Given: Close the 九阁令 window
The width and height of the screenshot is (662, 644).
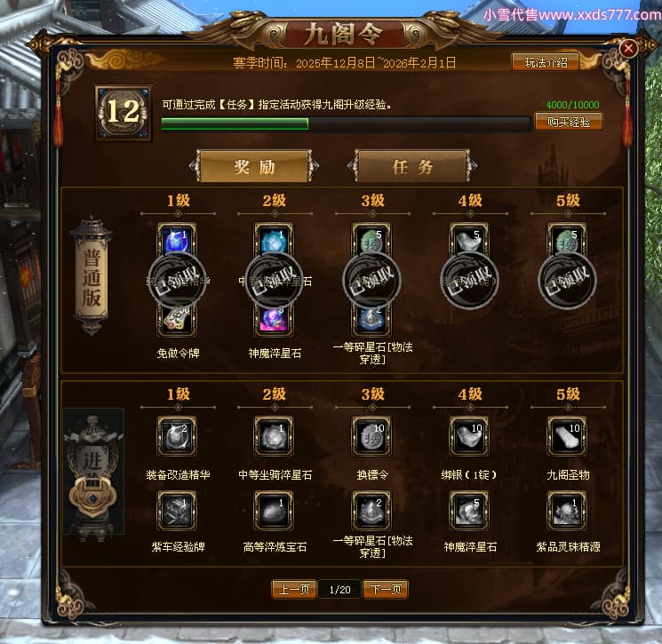Looking at the screenshot, I should (628, 48).
